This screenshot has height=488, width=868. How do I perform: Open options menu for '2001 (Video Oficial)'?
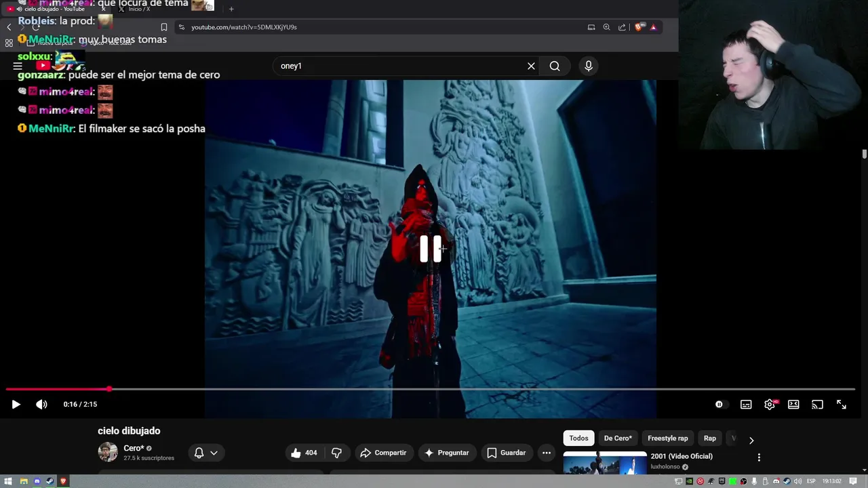click(x=759, y=457)
